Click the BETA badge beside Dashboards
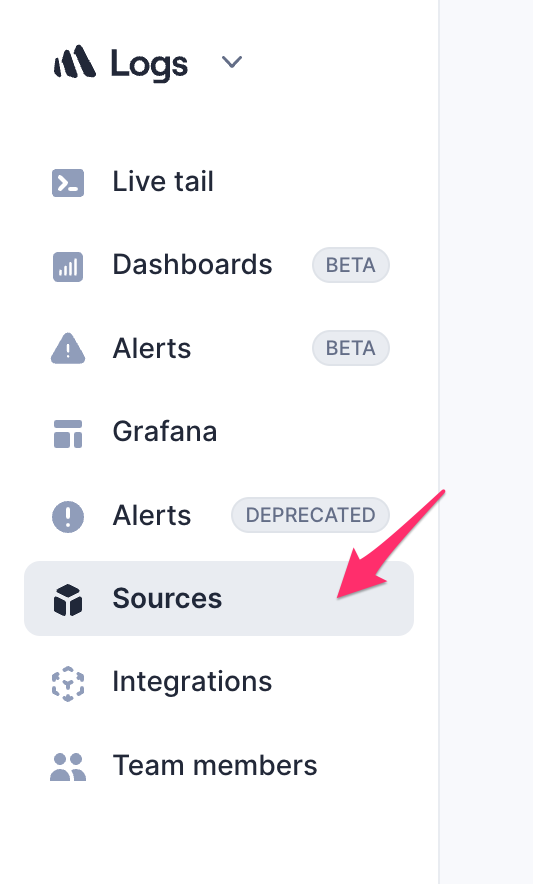533x884 pixels. click(x=351, y=265)
